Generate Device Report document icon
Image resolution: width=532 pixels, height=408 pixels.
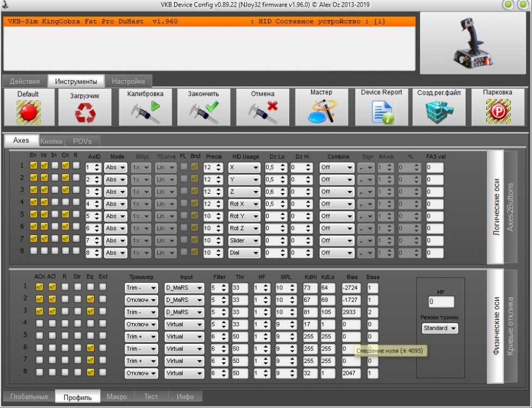tap(382, 112)
